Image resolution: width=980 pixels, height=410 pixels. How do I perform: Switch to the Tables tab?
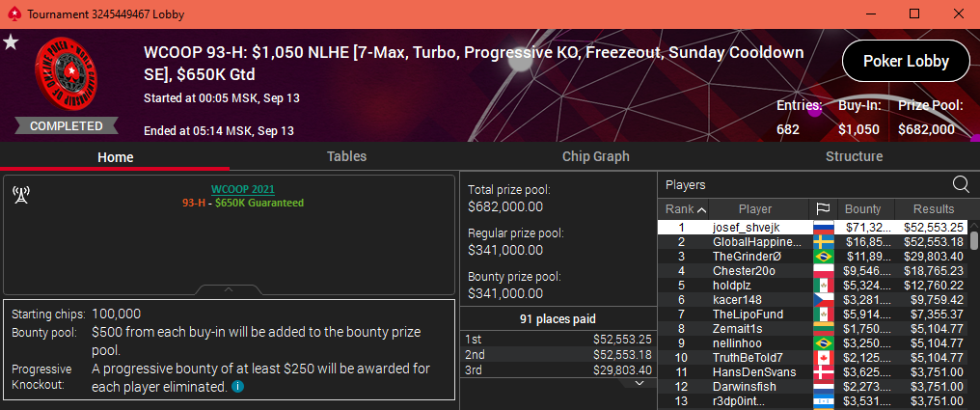[x=347, y=156]
